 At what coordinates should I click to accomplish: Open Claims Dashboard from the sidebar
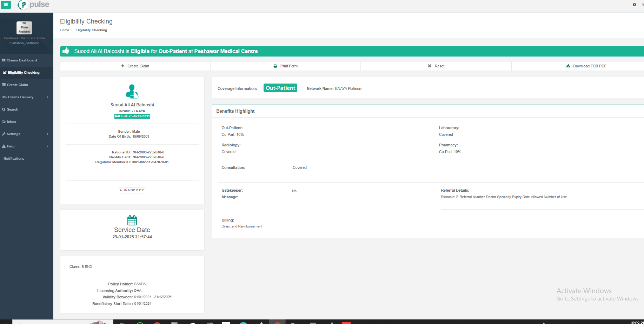(x=22, y=60)
